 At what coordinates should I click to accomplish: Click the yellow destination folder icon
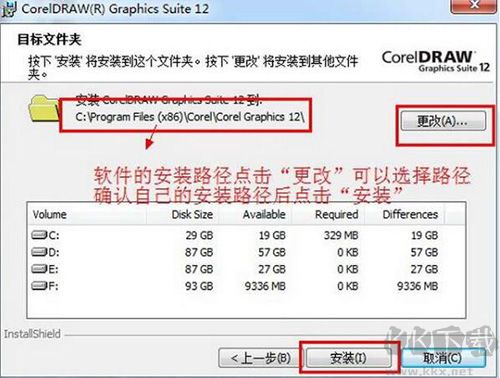pos(43,108)
